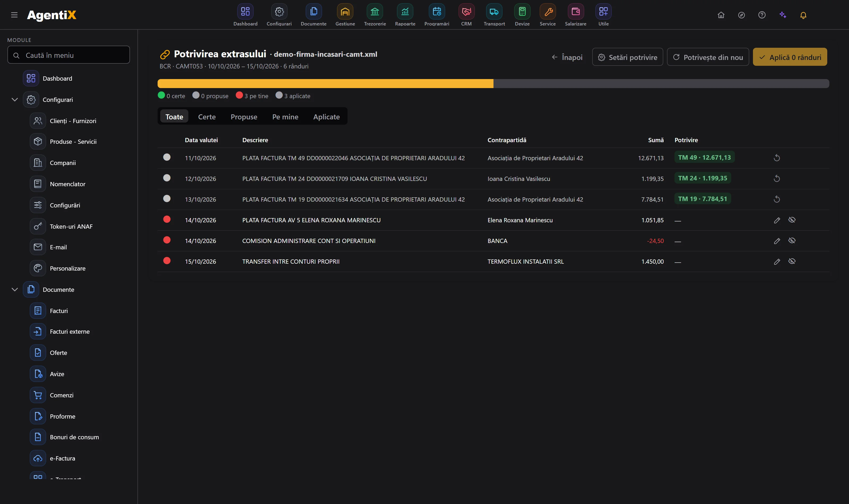
Task: Open the Service module icon
Action: tap(547, 12)
